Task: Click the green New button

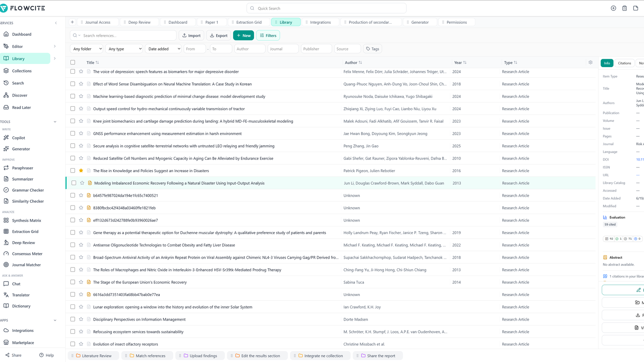Action: 244,35
